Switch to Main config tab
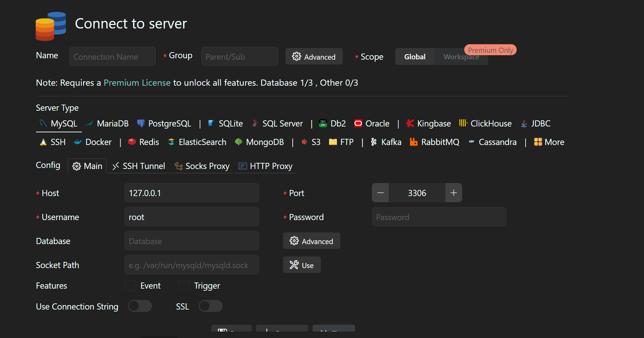644x338 pixels. pos(87,166)
